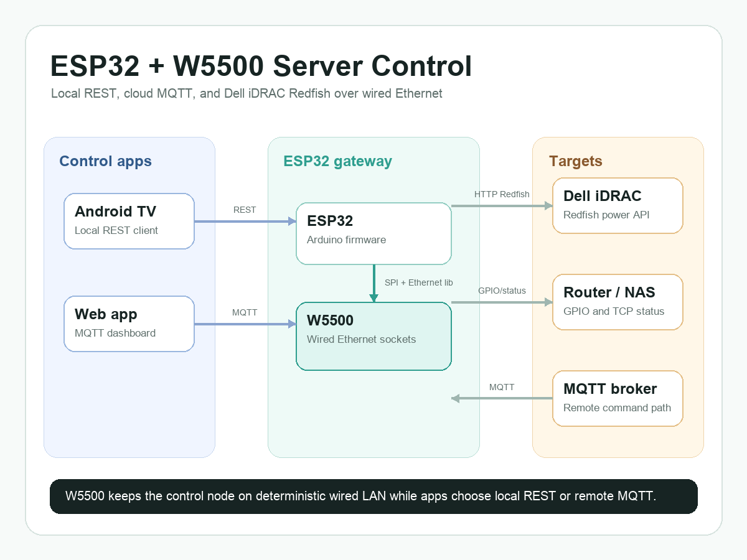Image resolution: width=747 pixels, height=560 pixels.
Task: Click the 'ESP32 + W5500 Server Control' title
Action: pyautogui.click(x=261, y=66)
